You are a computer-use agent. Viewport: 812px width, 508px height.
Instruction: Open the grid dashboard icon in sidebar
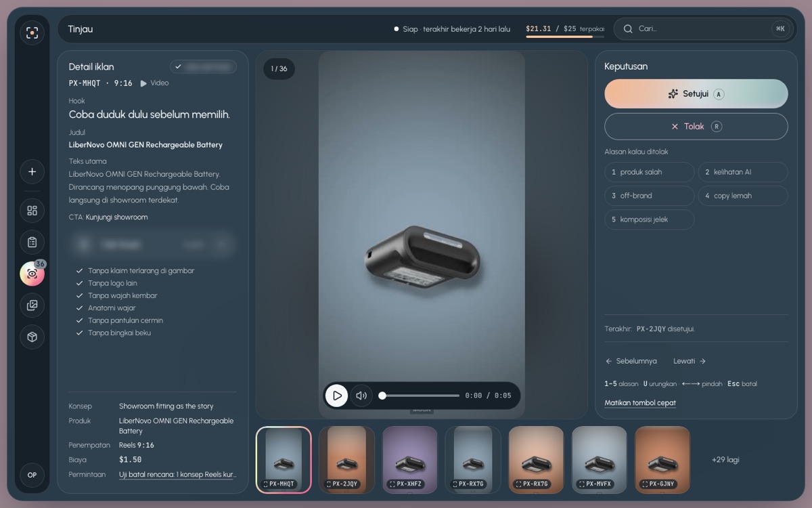tap(32, 211)
